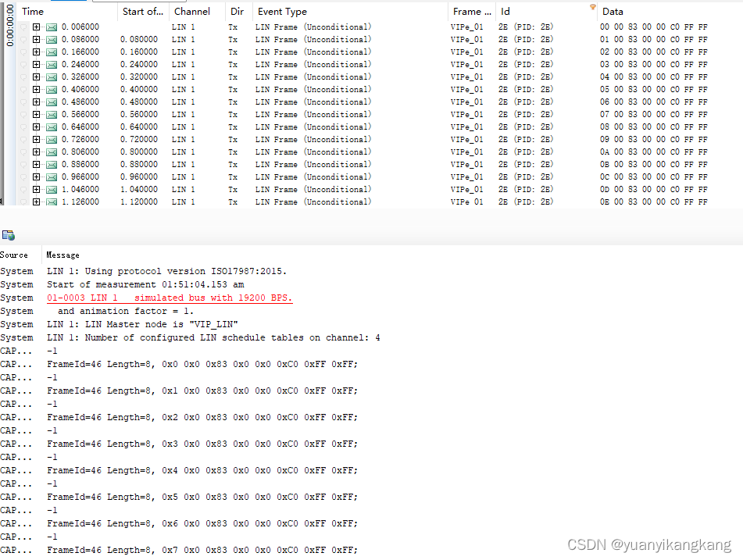Sort trace by the Time column header
The width and height of the screenshot is (743, 560).
pyautogui.click(x=32, y=11)
